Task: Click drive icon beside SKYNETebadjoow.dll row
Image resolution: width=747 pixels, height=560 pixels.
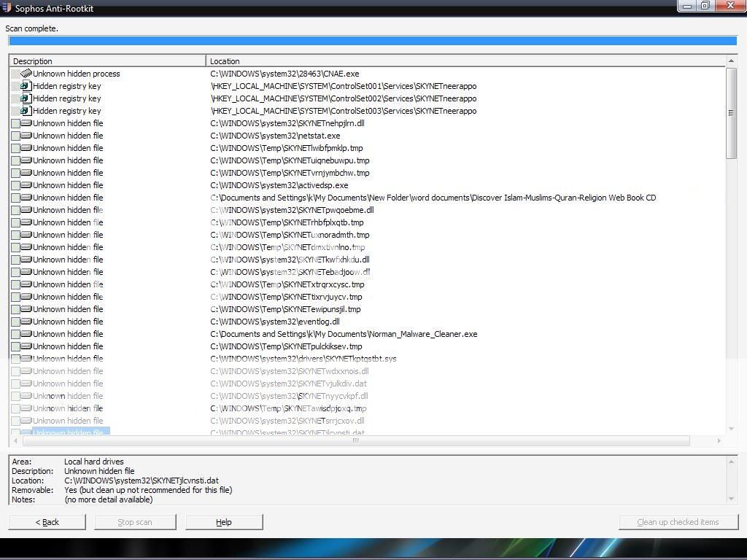Action: (x=26, y=271)
